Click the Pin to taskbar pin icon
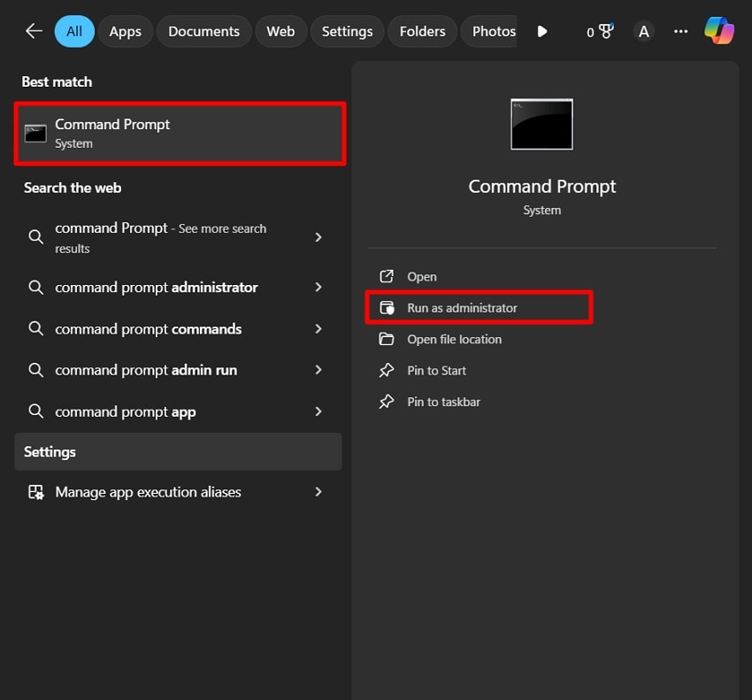This screenshot has width=752, height=700. click(x=388, y=402)
